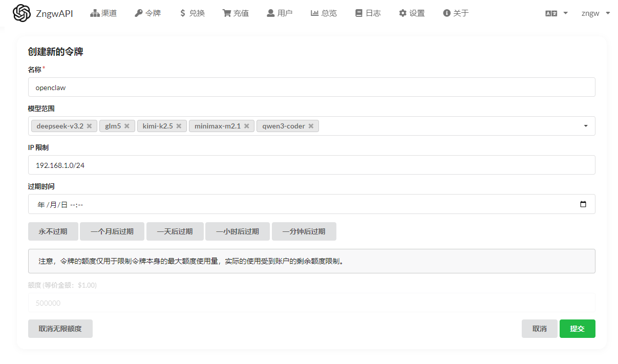Expand the 模型范围 dropdown arrow

point(585,126)
